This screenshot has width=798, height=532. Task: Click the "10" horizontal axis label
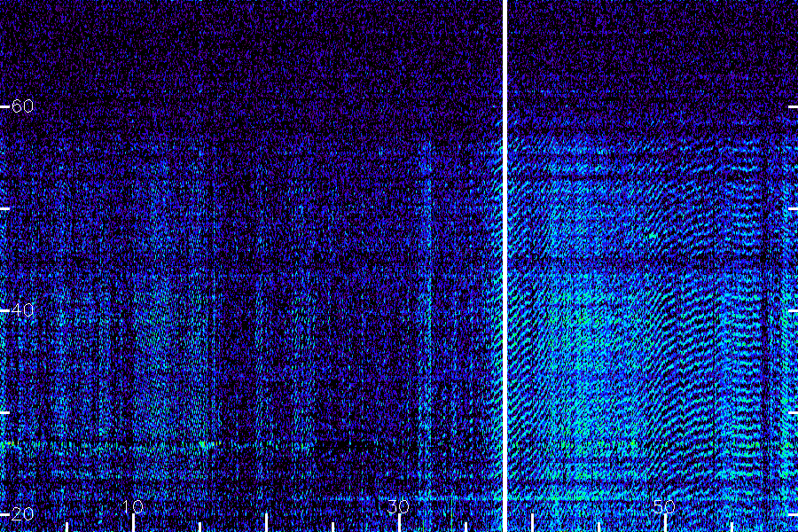(132, 506)
